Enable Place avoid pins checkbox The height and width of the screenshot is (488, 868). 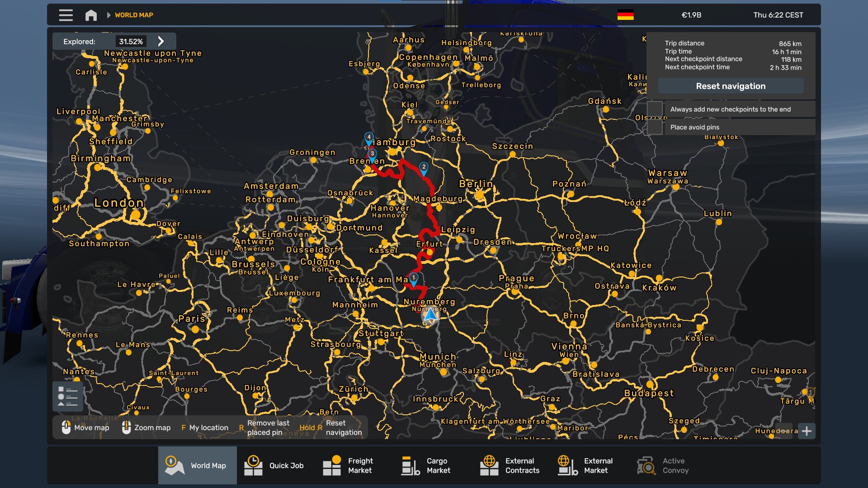pos(655,127)
